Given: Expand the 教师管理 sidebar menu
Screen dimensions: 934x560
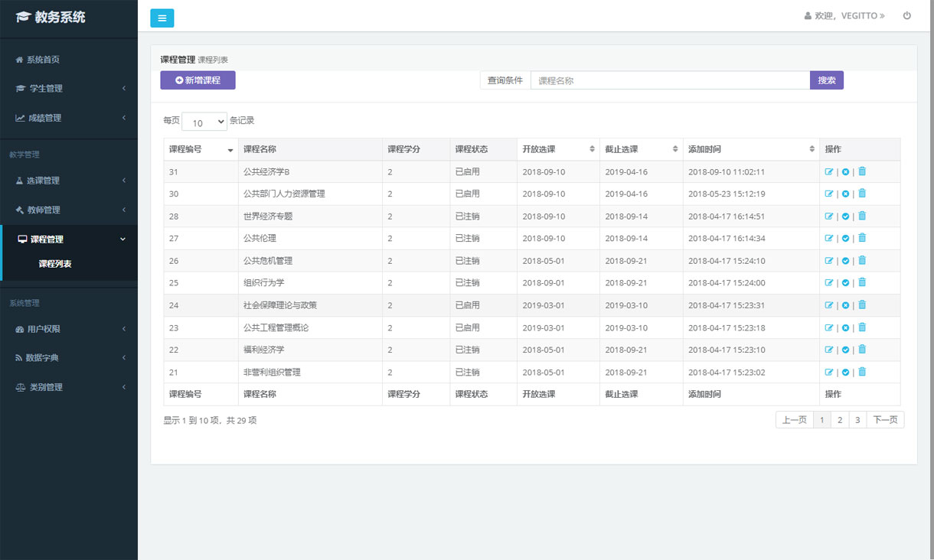Looking at the screenshot, I should point(69,210).
